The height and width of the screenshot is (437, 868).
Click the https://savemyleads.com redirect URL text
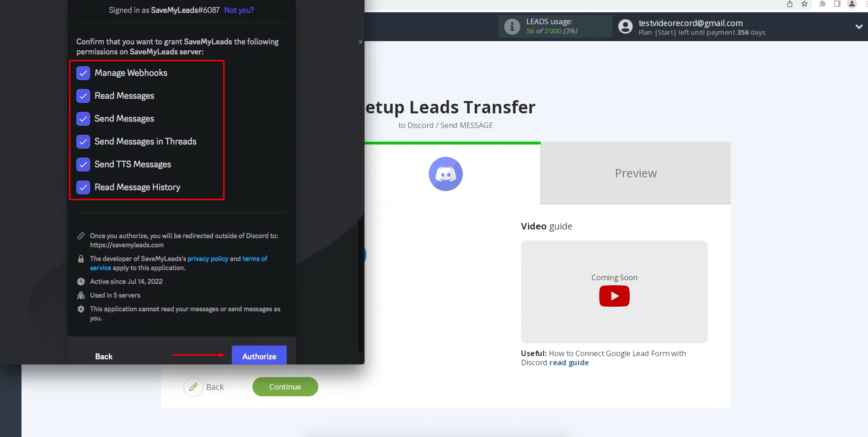pyautogui.click(x=127, y=245)
